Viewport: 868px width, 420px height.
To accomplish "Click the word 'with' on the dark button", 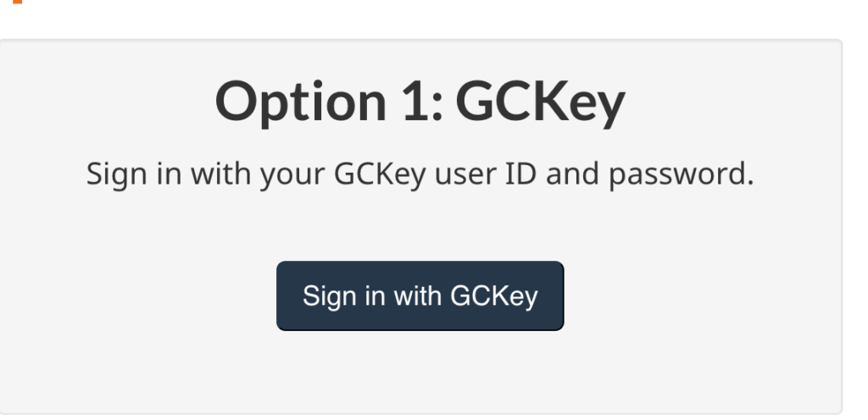I will [417, 296].
